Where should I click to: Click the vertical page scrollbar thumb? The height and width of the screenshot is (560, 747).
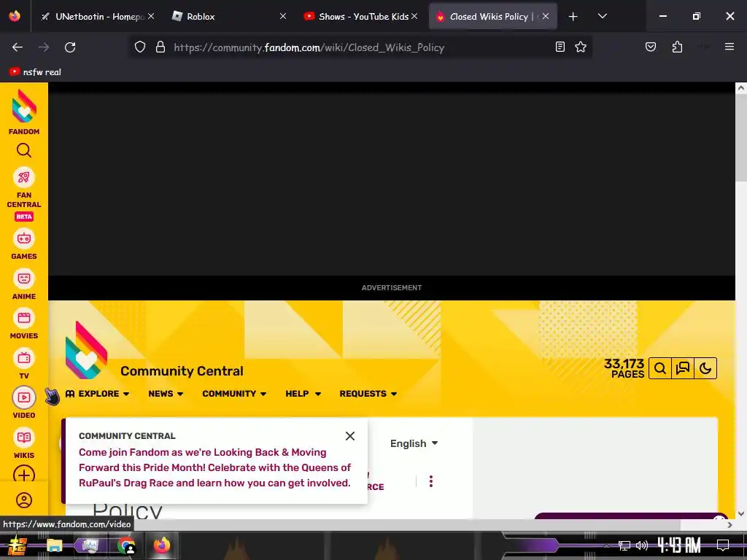(x=741, y=138)
